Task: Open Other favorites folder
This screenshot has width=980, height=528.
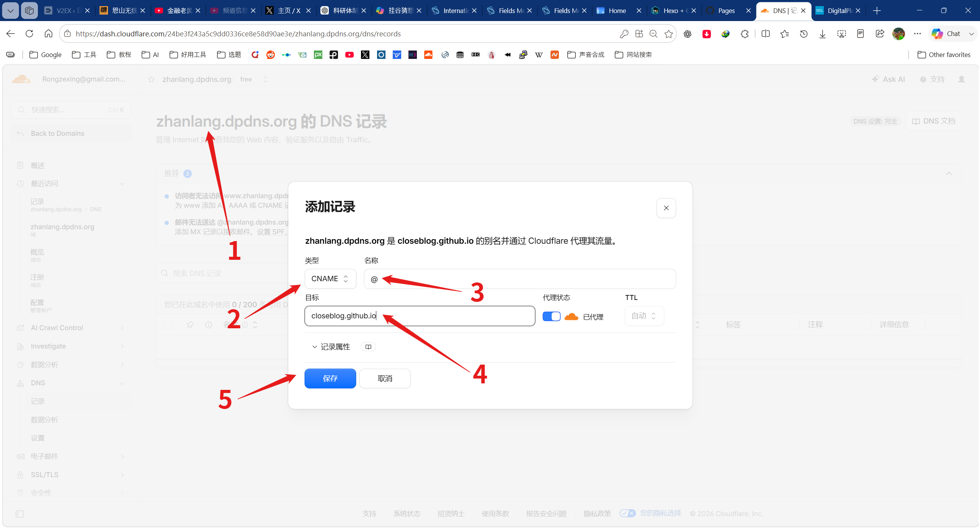Action: tap(944, 55)
